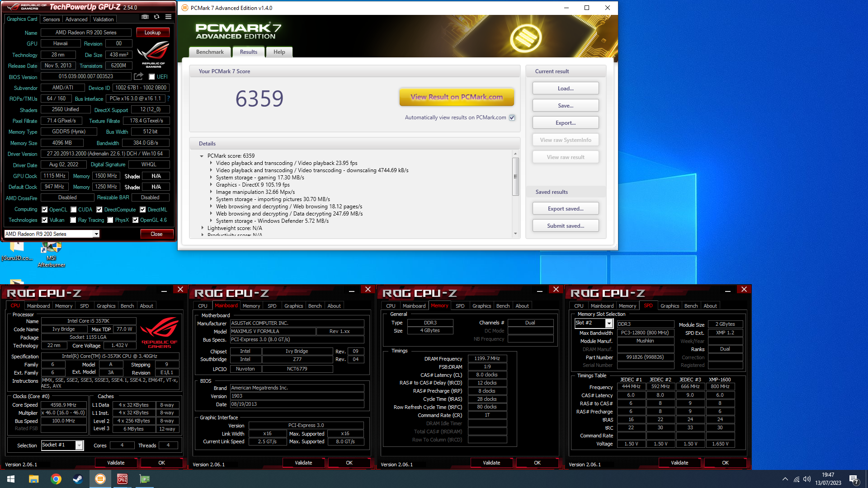
Task: Click ROG CPU-Z taskbar icon
Action: tap(122, 479)
